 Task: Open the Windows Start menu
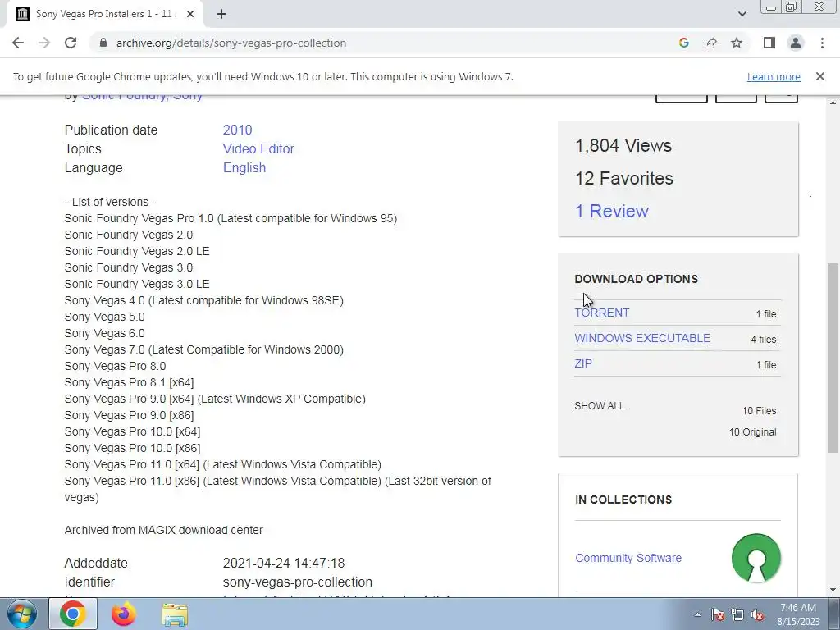coord(21,614)
